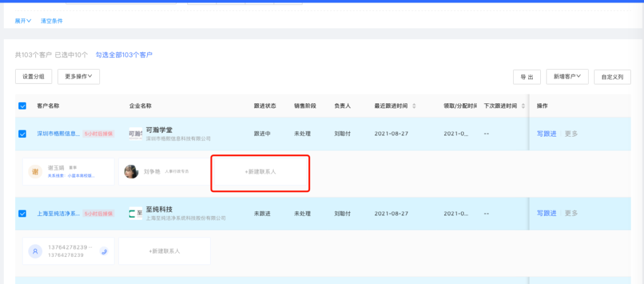Image resolution: width=644 pixels, height=284 pixels.
Task: Click the 刘争艳 contact avatar photo
Action: [x=131, y=171]
